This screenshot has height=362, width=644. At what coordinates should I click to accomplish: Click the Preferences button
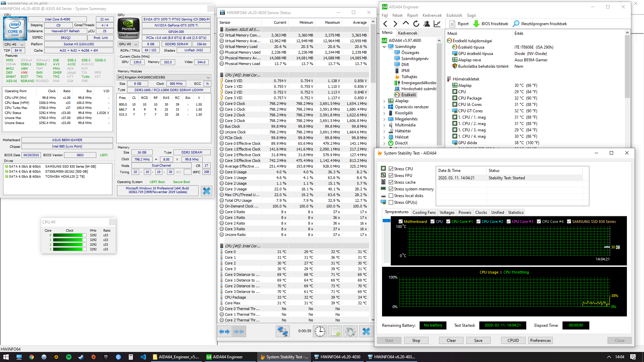point(540,341)
